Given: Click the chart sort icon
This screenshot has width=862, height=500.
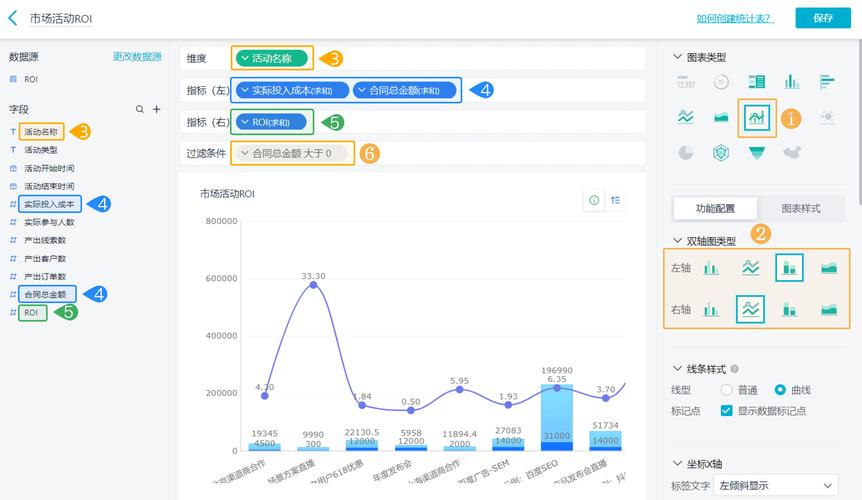Looking at the screenshot, I should pos(616,200).
